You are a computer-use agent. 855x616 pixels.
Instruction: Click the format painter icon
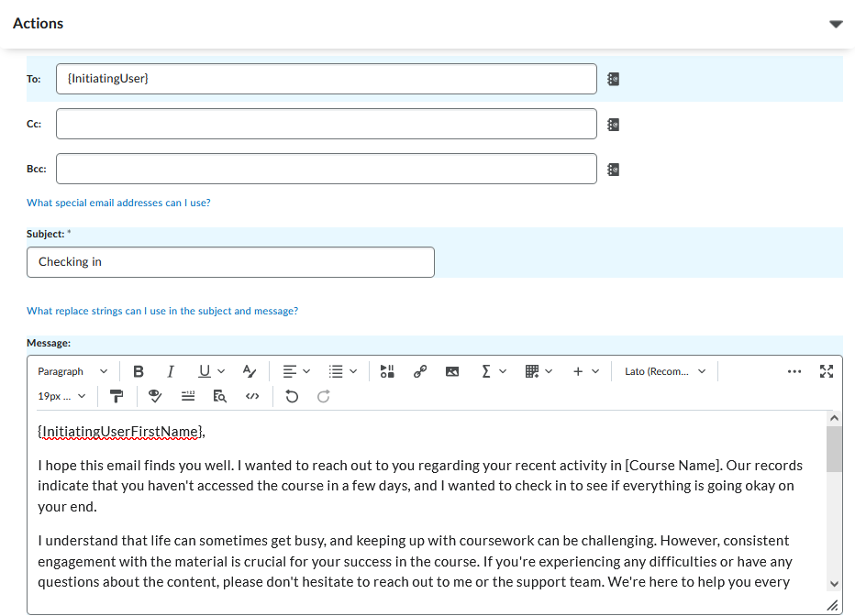117,396
